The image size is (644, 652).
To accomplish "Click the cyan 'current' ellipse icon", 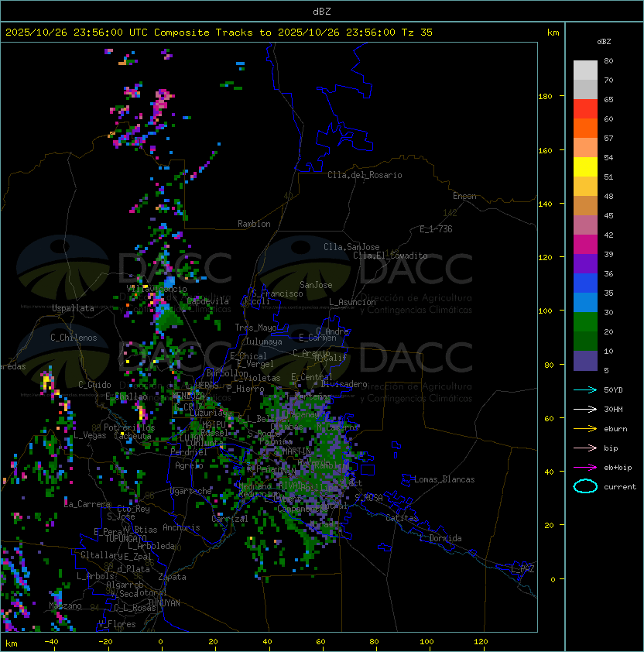I will pos(585,486).
